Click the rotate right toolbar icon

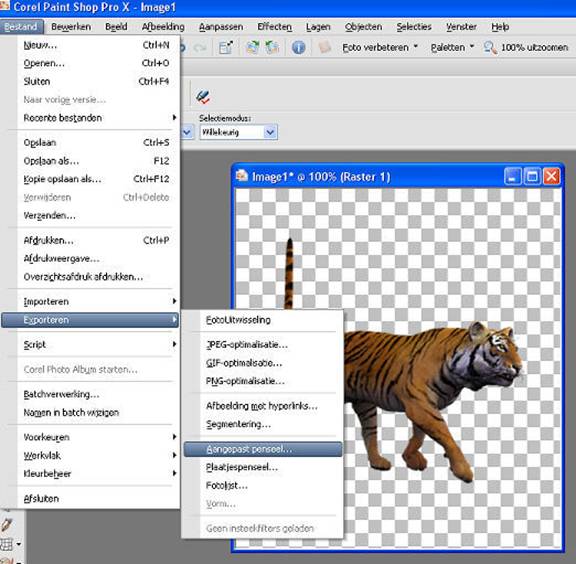(252, 47)
